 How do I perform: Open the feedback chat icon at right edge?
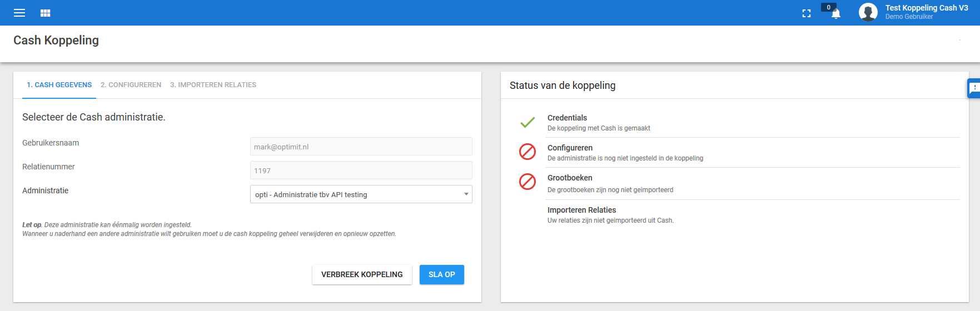[974, 88]
